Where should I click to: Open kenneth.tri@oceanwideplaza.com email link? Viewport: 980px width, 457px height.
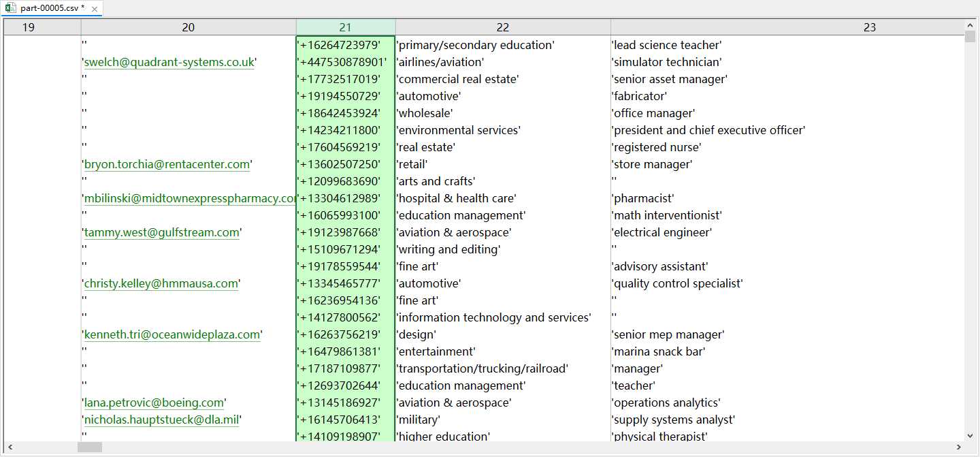pyautogui.click(x=172, y=334)
